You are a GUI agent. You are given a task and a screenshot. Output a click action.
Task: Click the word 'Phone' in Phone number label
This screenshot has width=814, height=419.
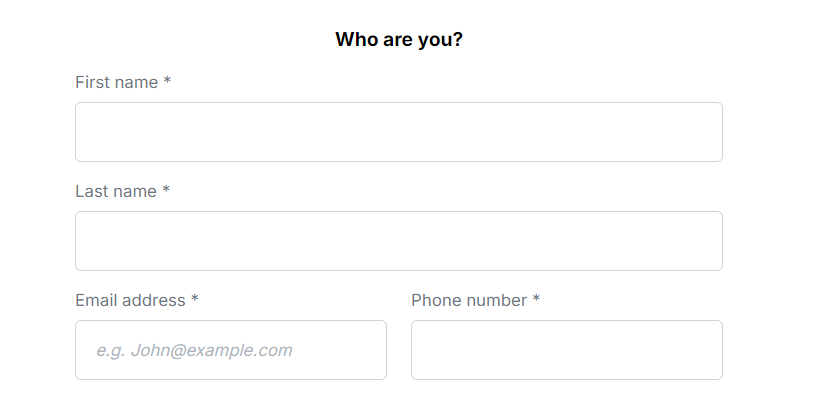click(436, 300)
